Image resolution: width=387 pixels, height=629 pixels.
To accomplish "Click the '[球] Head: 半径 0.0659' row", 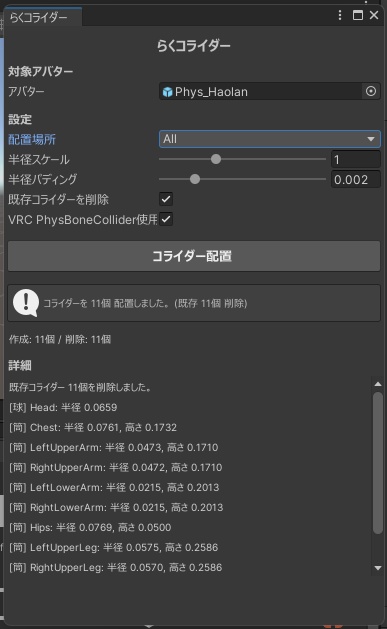I will coord(63,407).
